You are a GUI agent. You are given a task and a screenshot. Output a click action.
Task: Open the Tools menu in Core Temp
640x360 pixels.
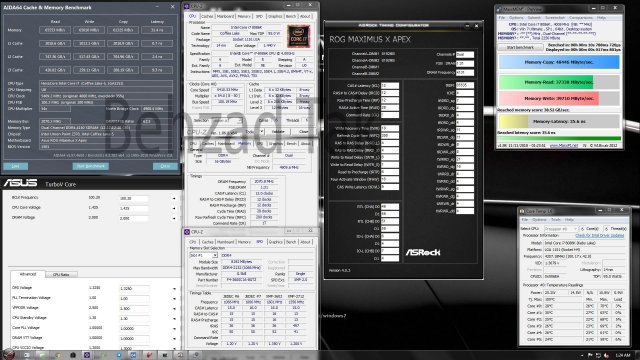tap(556, 220)
